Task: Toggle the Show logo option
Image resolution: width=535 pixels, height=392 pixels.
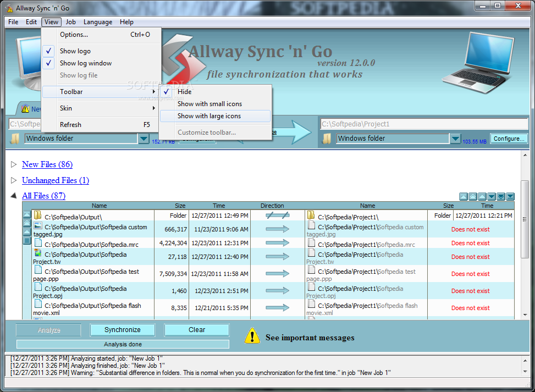Action: pos(101,51)
